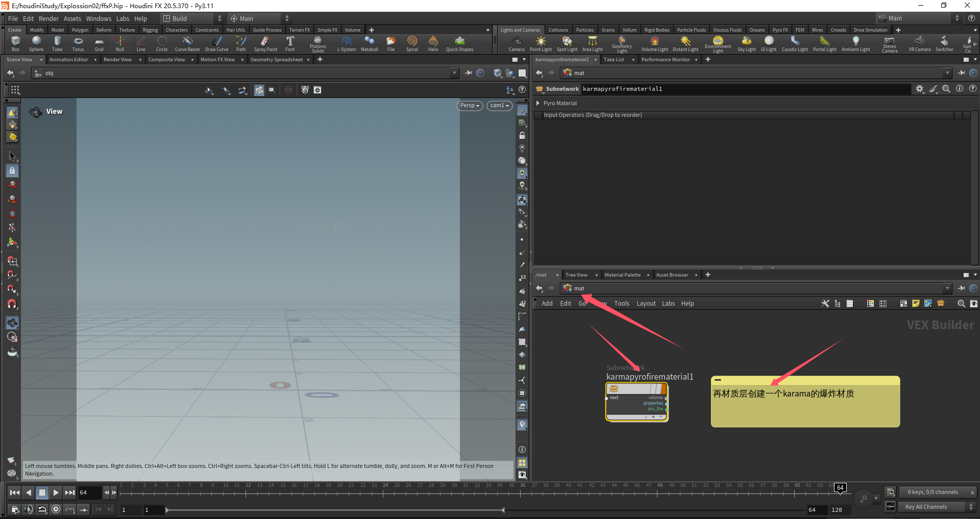Open the cam1 camera dropdown

(500, 106)
